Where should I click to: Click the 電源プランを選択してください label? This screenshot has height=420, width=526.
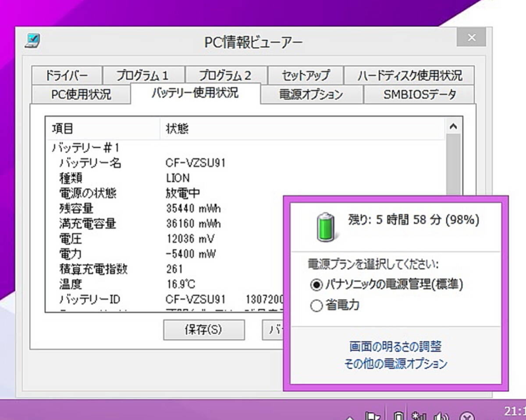373,265
